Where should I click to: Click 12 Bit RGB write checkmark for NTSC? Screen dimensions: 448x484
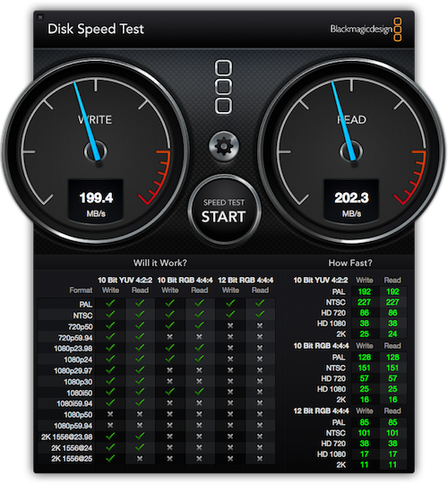coord(230,315)
